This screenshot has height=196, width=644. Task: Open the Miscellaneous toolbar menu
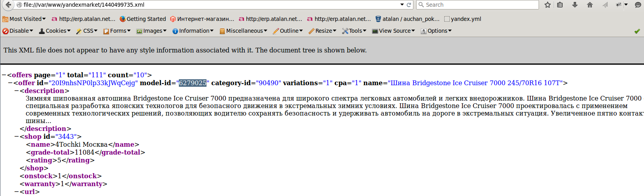coord(243,31)
